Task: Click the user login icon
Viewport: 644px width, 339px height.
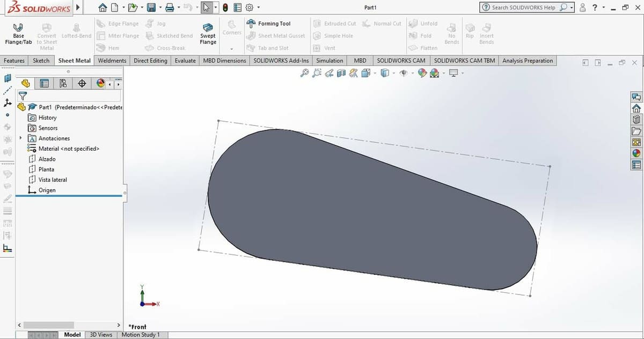Action: pos(583,8)
